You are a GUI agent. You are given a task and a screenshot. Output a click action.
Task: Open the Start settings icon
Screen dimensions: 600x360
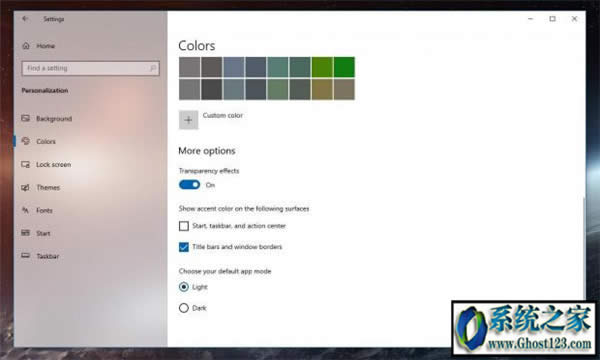pyautogui.click(x=26, y=233)
